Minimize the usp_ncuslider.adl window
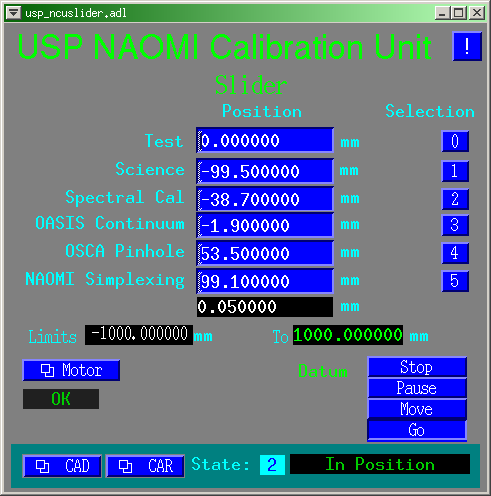 (x=442, y=13)
